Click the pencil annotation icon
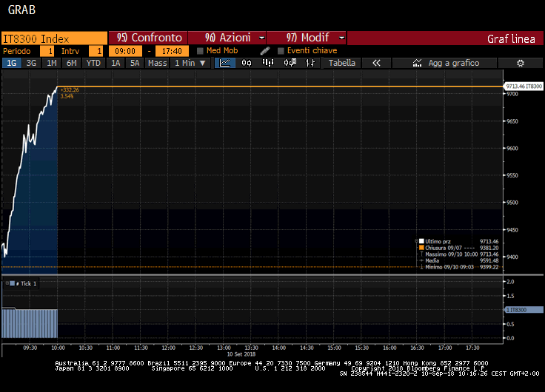The image size is (545, 392). tap(265, 51)
